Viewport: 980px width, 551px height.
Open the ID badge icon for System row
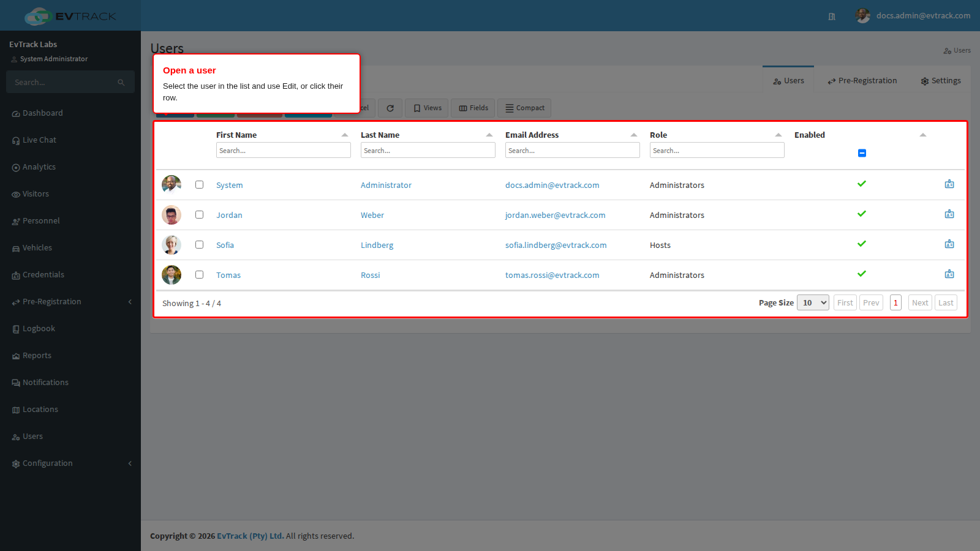[949, 184]
